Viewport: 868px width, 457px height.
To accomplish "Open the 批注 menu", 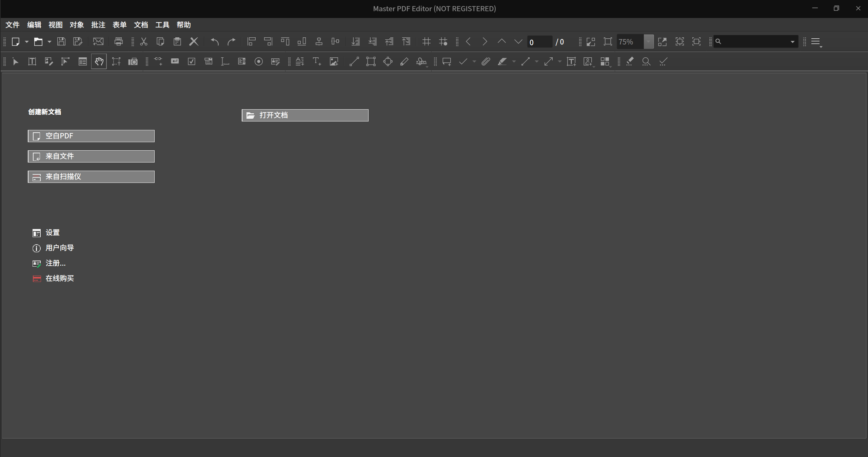I will pyautogui.click(x=98, y=25).
